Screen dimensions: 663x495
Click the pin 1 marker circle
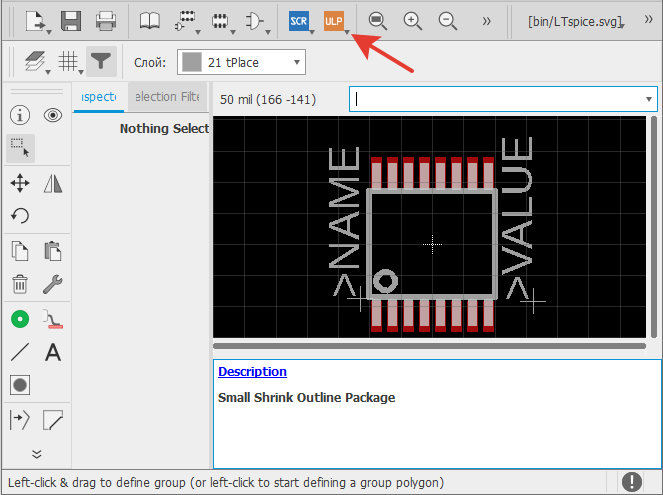385,281
